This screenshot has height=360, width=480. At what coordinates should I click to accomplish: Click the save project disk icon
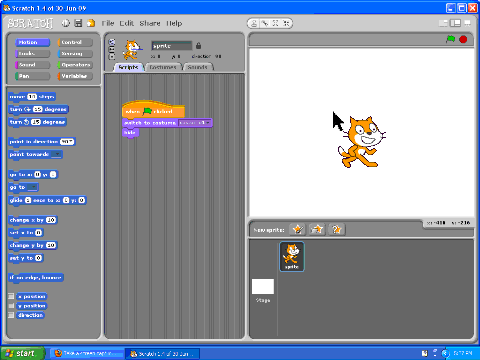click(x=78, y=23)
